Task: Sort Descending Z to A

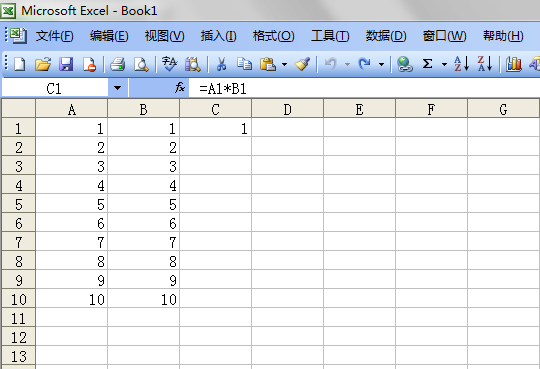Action: click(485, 64)
